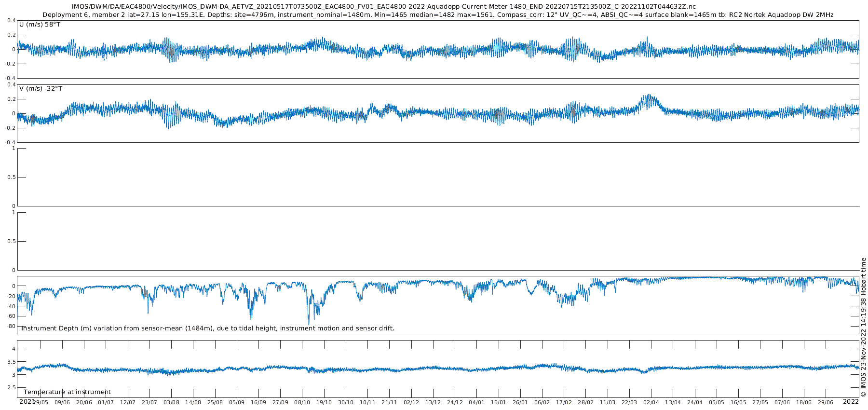Click the '03/08' date tick label
The width and height of the screenshot is (868, 410).
tap(171, 402)
